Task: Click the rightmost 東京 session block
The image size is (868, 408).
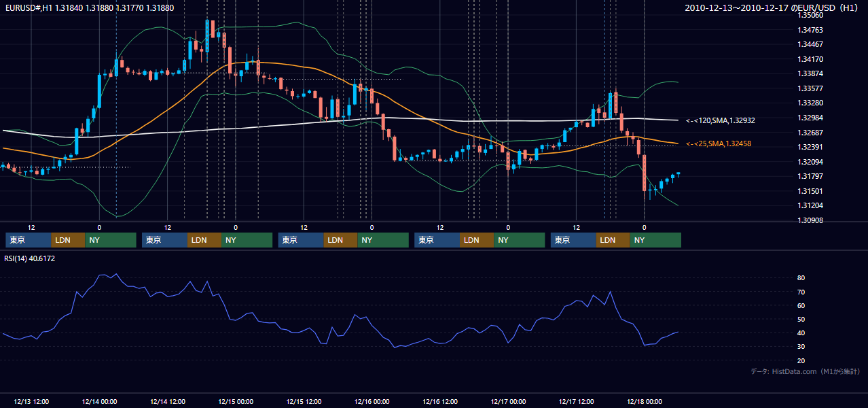Action: [x=573, y=240]
